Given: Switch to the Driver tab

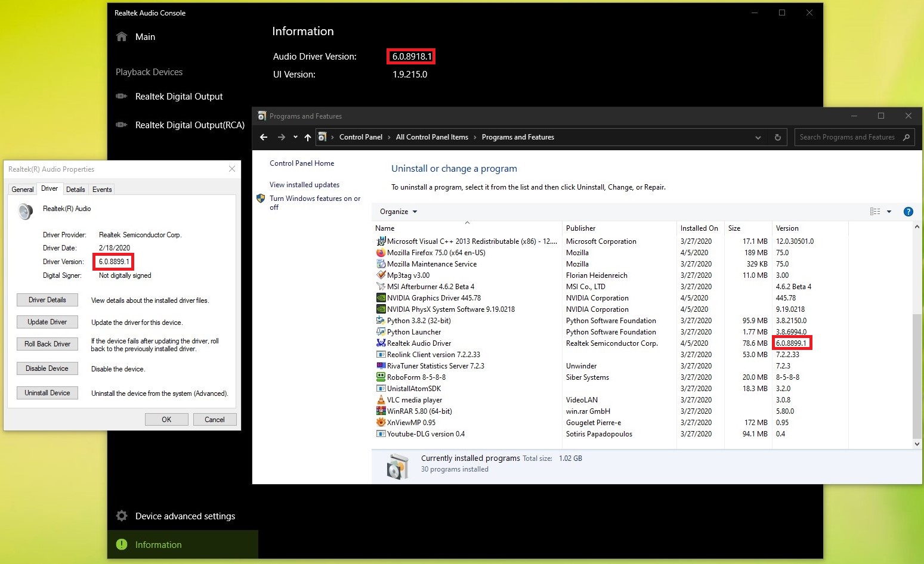Looking at the screenshot, I should point(50,188).
